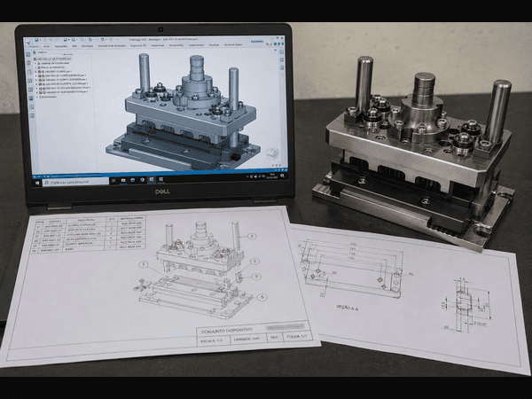The width and height of the screenshot is (532, 399).
Task: Toggle visibility of SUPORTE COLUNA part
Action: (x=41, y=84)
